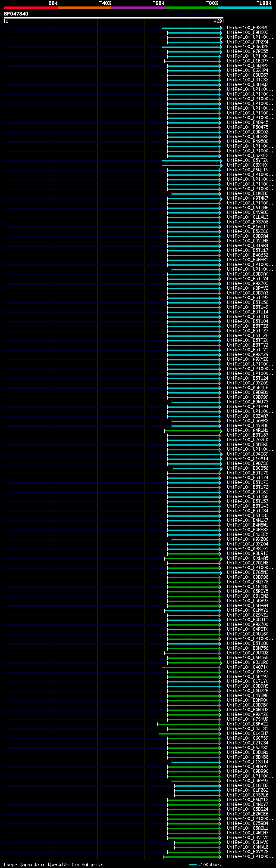Select the UniRef100_B4JEE5 row label
The height and width of the screenshot is (868, 276).
click(x=248, y=534)
